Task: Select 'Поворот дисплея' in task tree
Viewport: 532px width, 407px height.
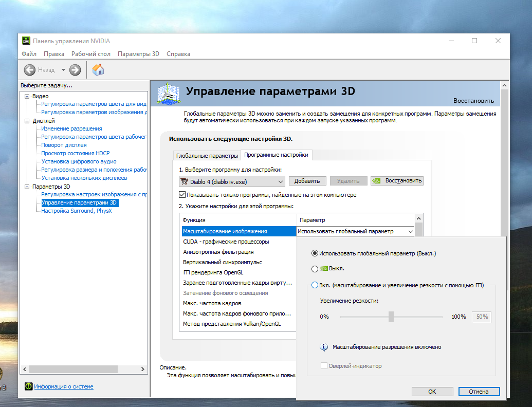Action: pyautogui.click(x=64, y=145)
